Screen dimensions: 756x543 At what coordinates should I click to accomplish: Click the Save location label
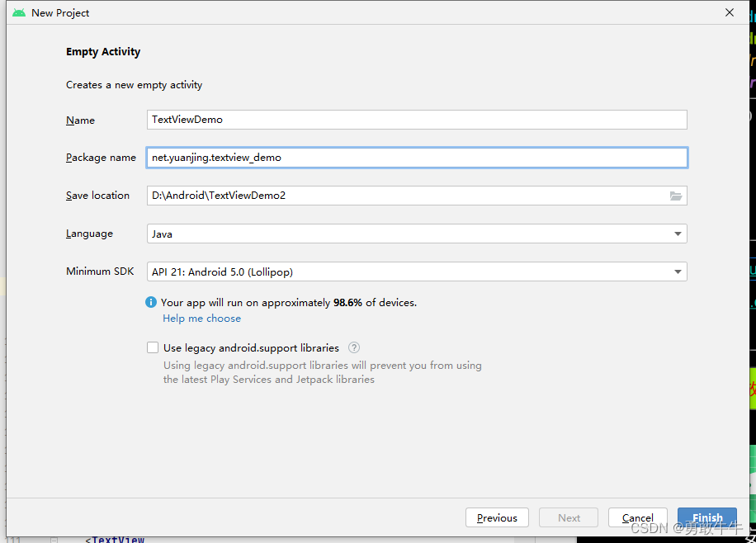(97, 196)
